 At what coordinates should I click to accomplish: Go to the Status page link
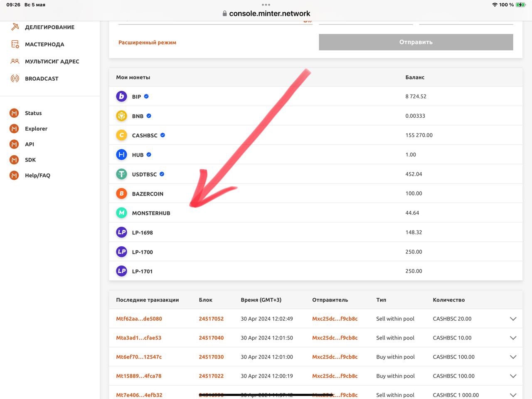click(x=33, y=113)
